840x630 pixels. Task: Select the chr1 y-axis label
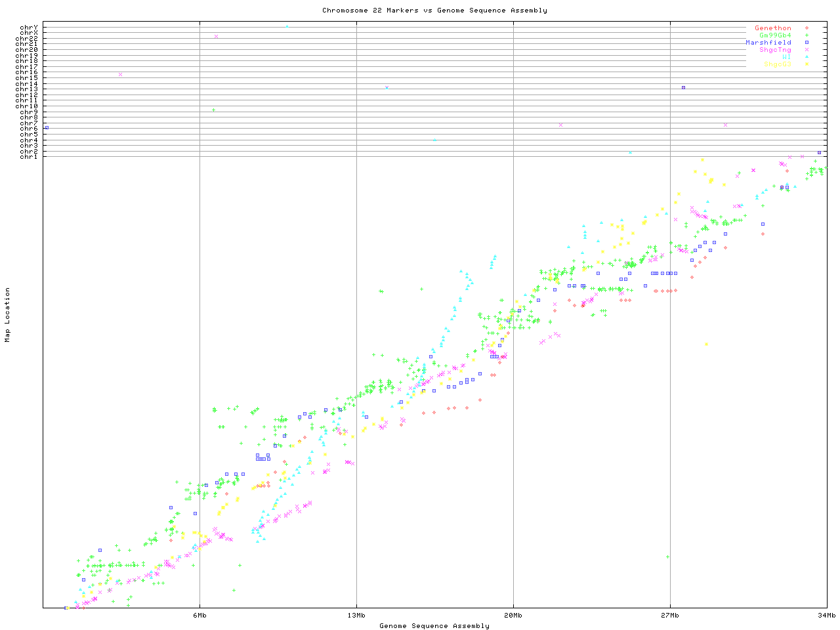pos(29,156)
